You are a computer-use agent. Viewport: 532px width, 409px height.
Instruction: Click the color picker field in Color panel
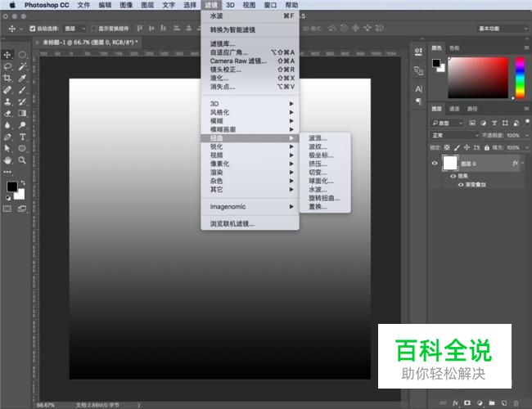(478, 78)
